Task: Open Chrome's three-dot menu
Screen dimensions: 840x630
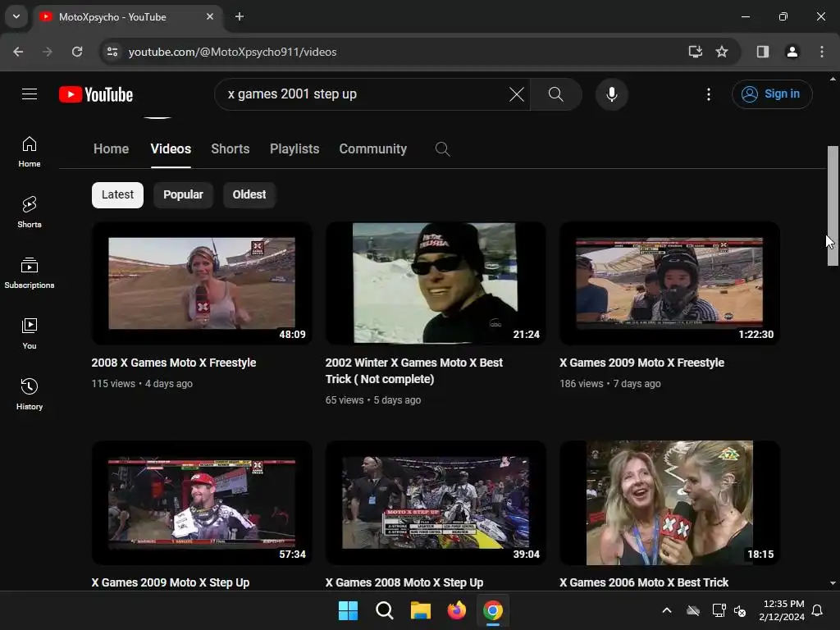Action: pos(822,52)
